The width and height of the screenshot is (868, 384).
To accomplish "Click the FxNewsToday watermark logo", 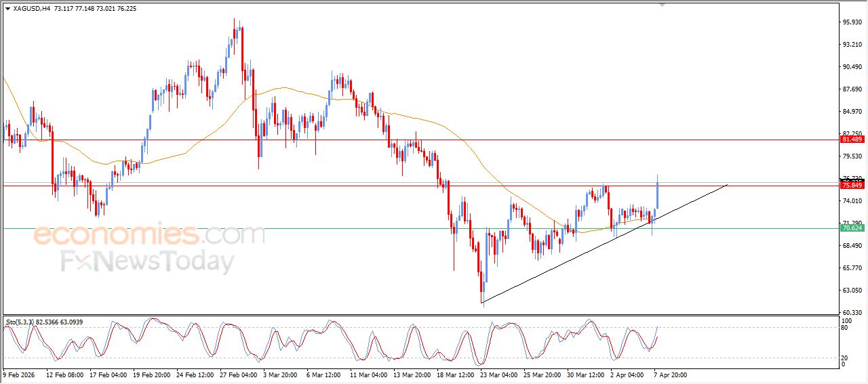I will coord(148,261).
